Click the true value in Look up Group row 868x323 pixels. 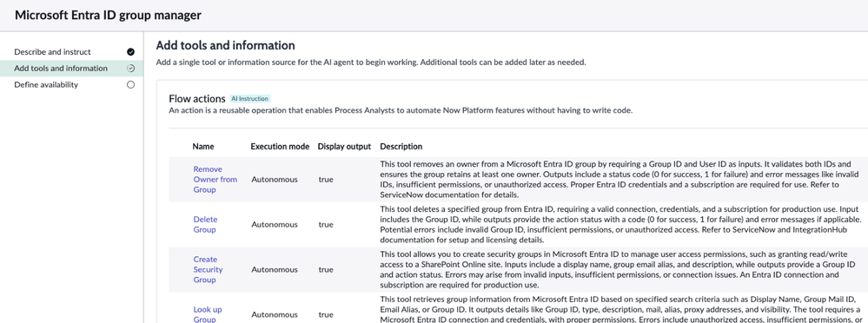point(326,314)
